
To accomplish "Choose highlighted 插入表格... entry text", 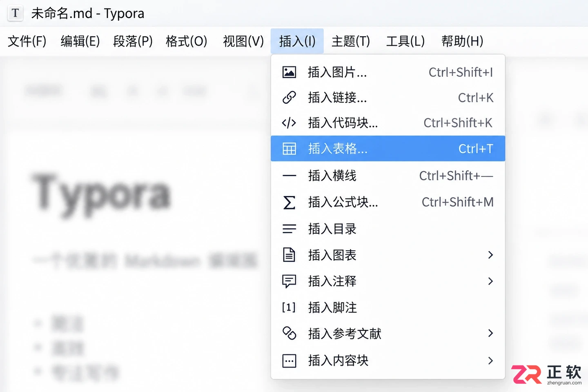I will (x=338, y=149).
